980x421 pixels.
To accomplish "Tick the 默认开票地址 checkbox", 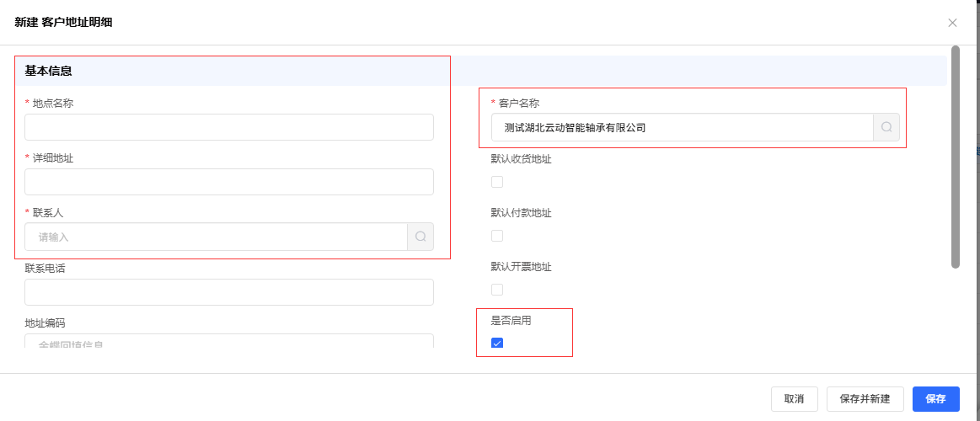I will pos(497,290).
